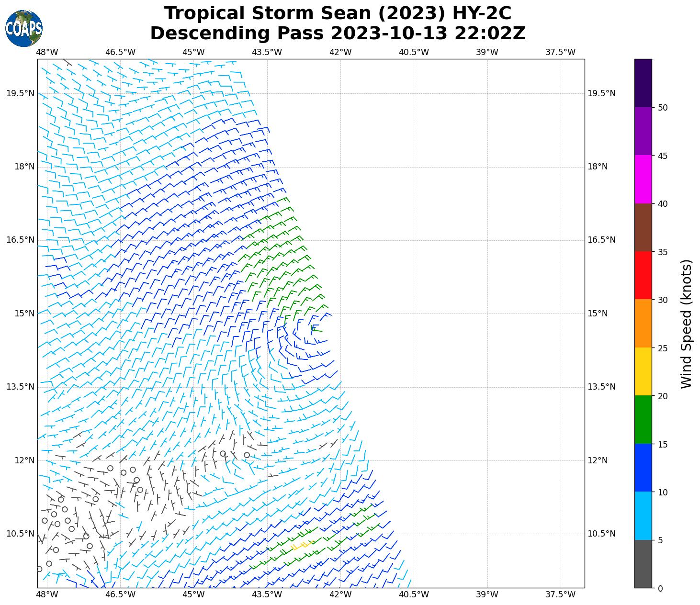Click the 48°W label on the top axis
The height and width of the screenshot is (605, 700).
[x=47, y=52]
